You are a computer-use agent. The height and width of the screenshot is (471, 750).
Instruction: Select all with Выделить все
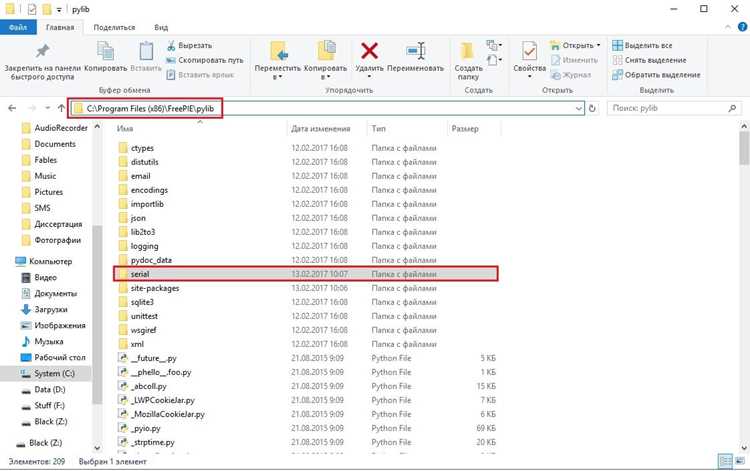[x=642, y=45]
